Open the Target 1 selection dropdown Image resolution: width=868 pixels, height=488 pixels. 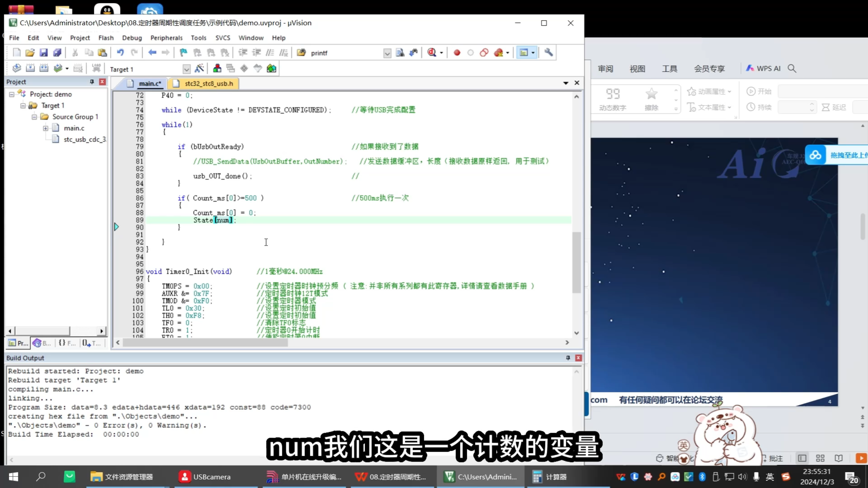point(186,69)
